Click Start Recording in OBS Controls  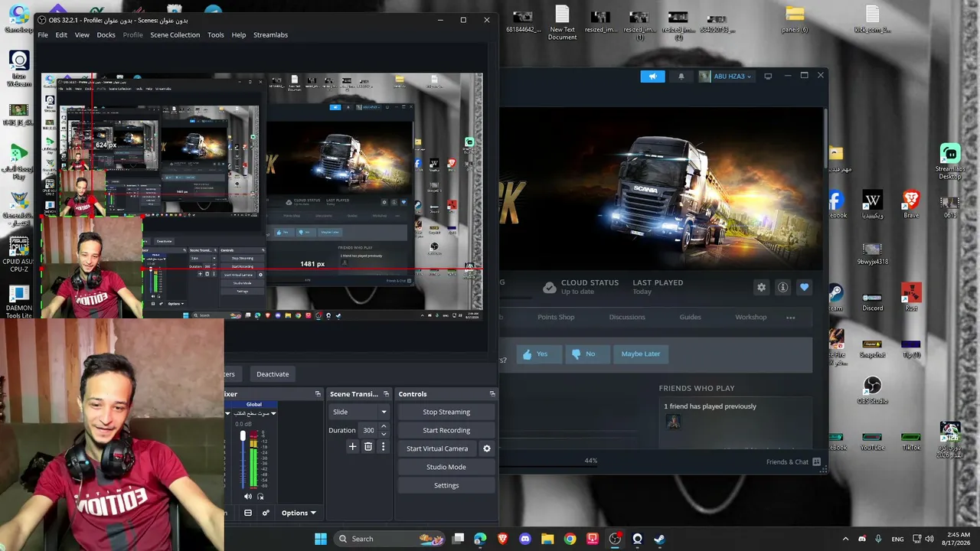446,430
